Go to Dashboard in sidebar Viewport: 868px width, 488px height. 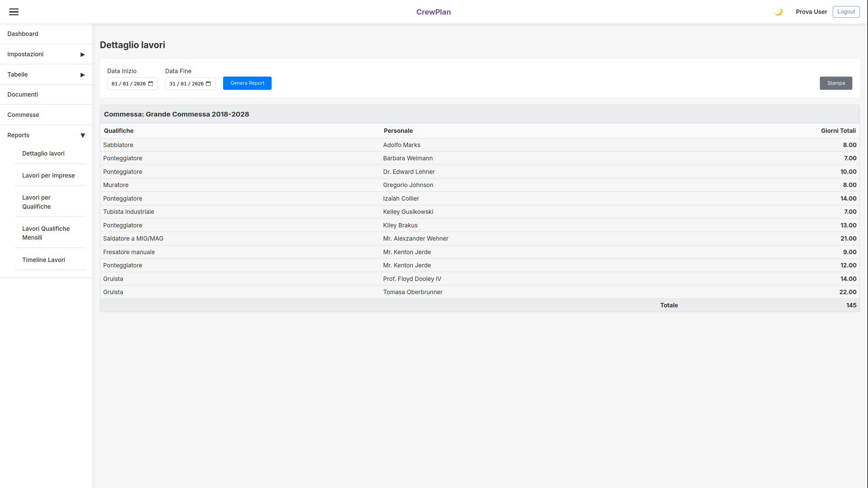click(x=23, y=34)
